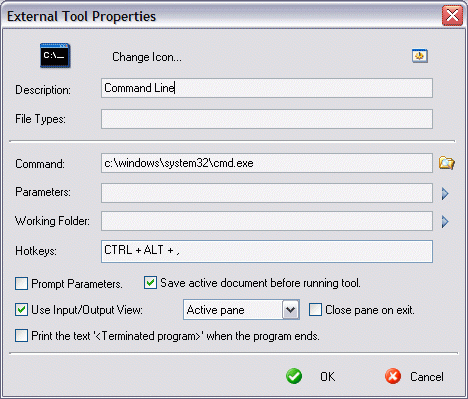Click the 'Hotkeys:' label
Screen dimensions: 468x399
(36, 251)
